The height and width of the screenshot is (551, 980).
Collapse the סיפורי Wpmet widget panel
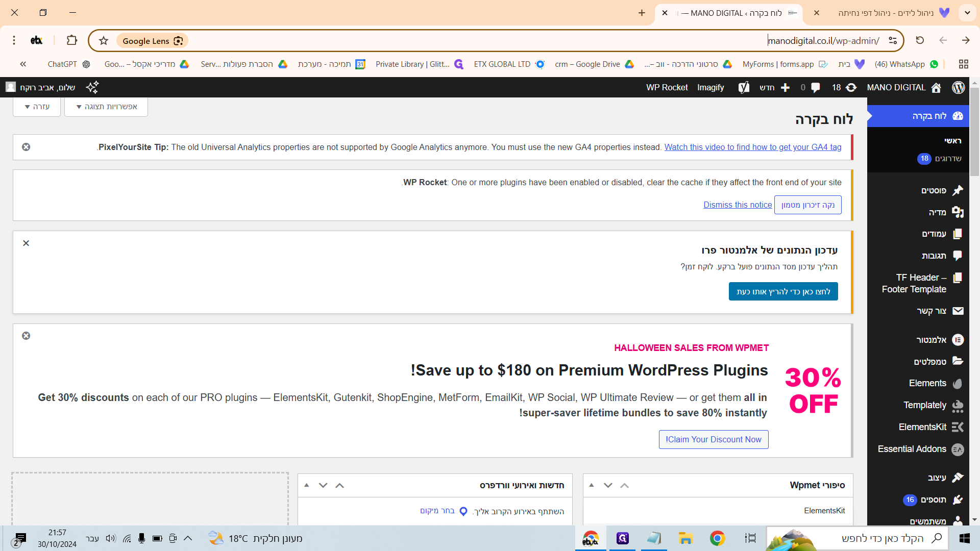pyautogui.click(x=592, y=485)
